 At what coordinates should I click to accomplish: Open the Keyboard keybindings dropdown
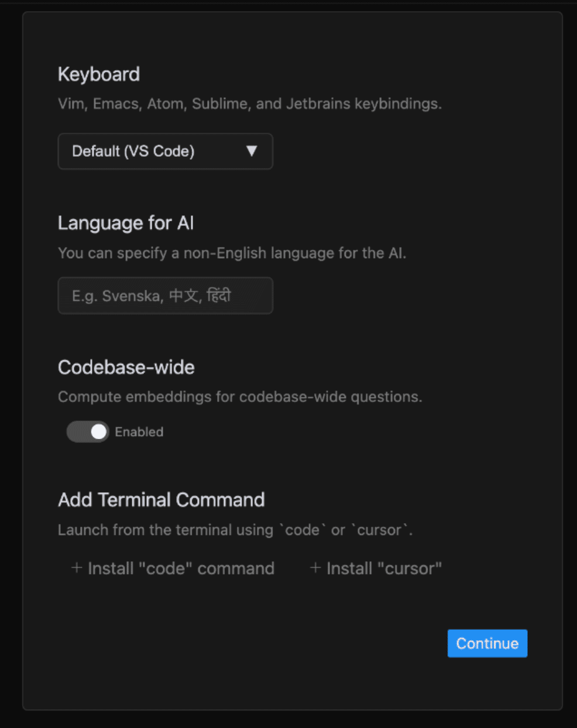click(x=165, y=151)
